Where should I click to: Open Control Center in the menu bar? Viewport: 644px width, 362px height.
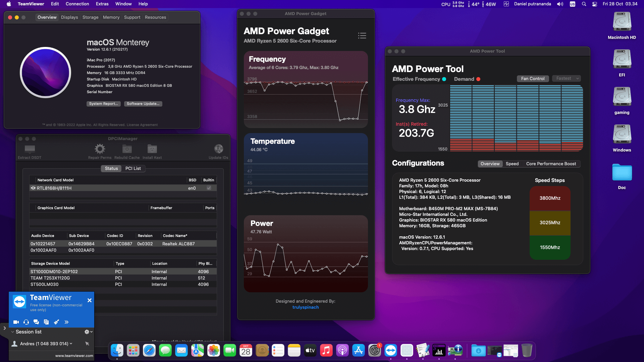pyautogui.click(x=595, y=4)
